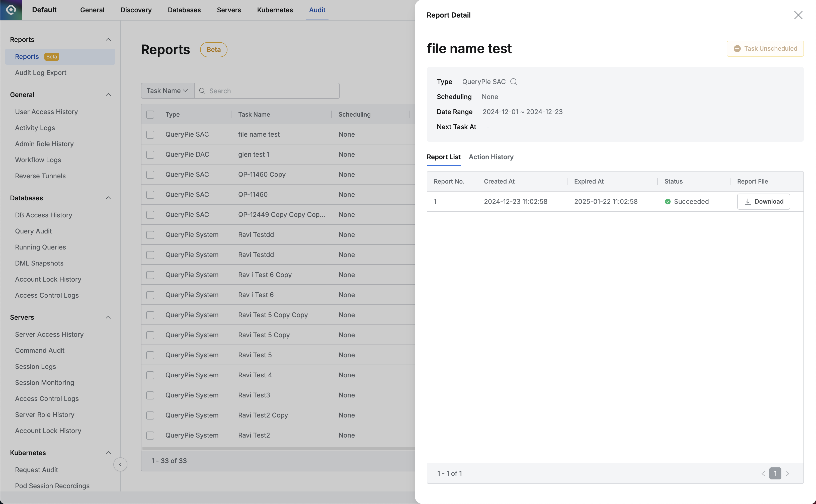Go to next page of report list
This screenshot has height=504, width=816.
coord(787,473)
